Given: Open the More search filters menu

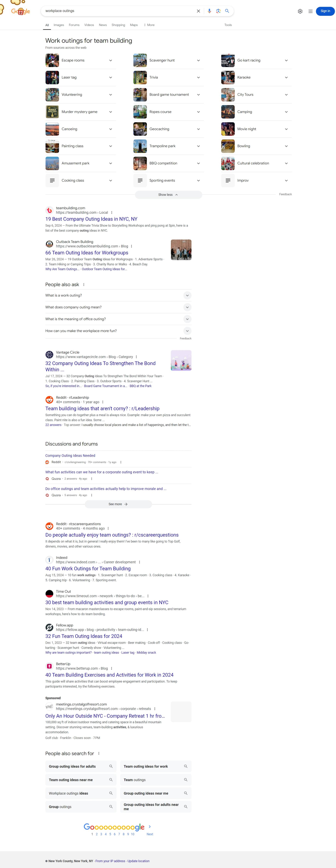Looking at the screenshot, I should pyautogui.click(x=149, y=25).
